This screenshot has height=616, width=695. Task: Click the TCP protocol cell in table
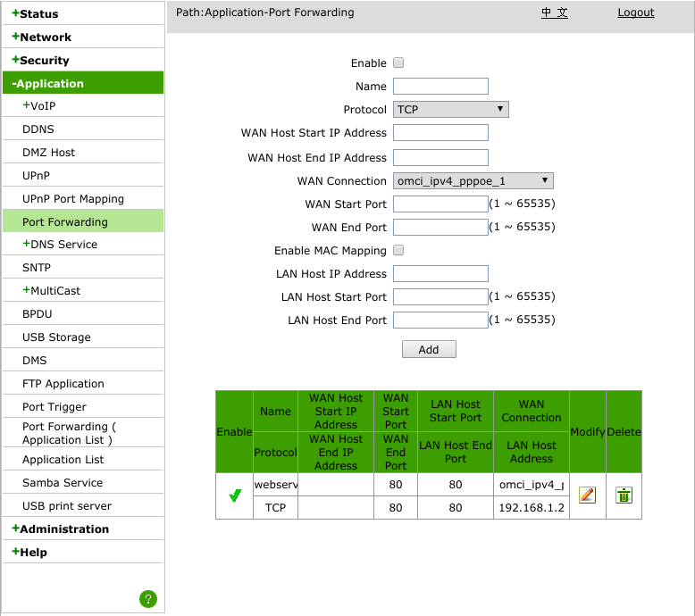pyautogui.click(x=275, y=507)
